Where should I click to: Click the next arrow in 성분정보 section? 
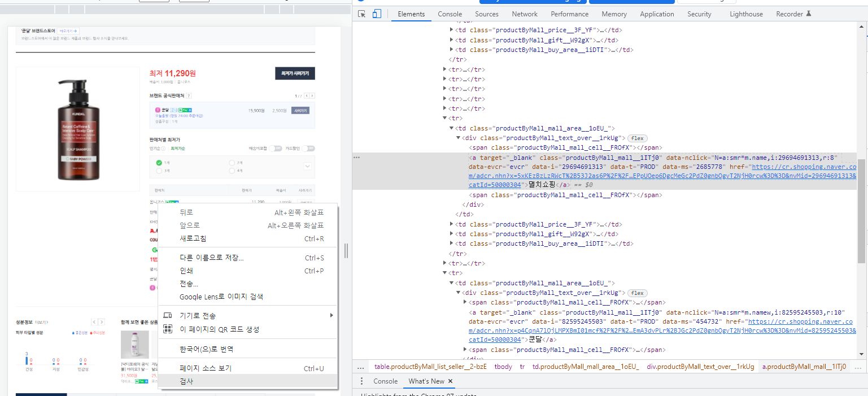(102, 322)
